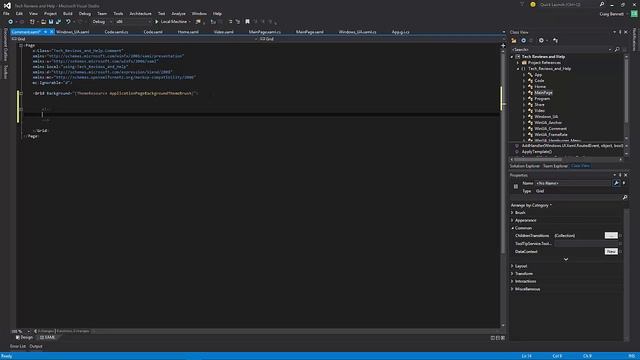Open Class View settings gear icon

click(x=541, y=40)
